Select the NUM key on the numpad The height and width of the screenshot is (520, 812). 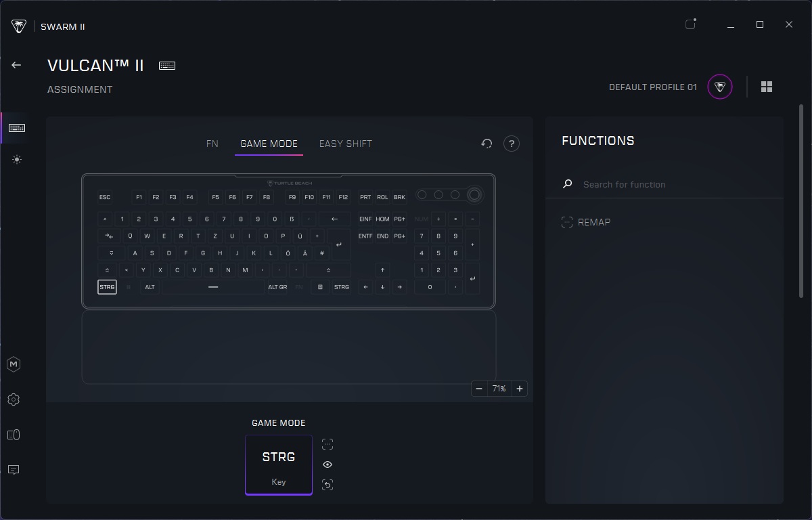pyautogui.click(x=422, y=219)
